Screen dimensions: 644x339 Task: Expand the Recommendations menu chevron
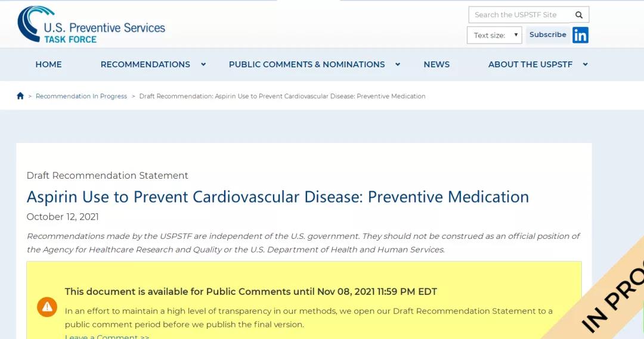[203, 64]
